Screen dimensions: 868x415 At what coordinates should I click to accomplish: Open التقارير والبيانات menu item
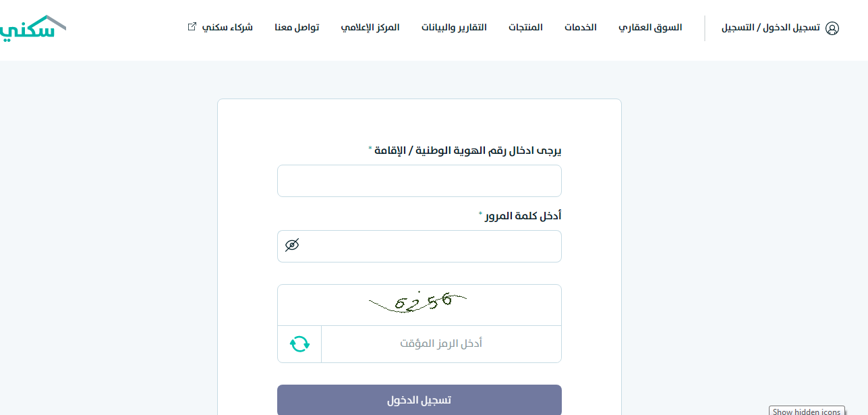pos(454,28)
